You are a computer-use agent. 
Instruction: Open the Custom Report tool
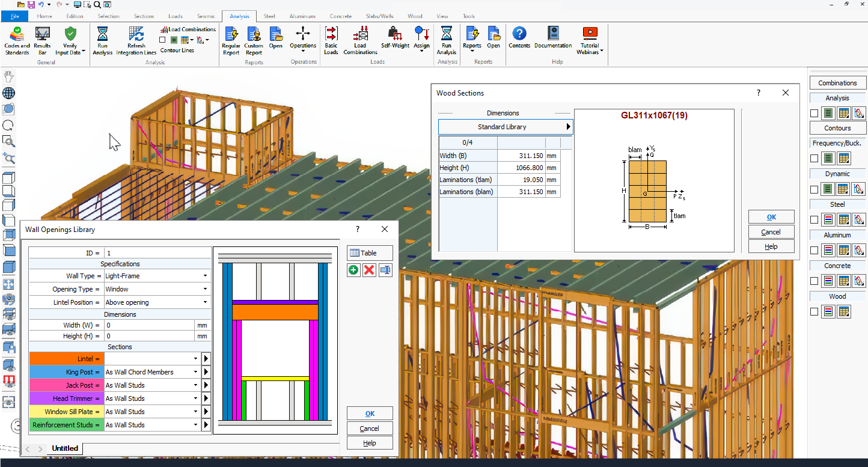point(254,40)
